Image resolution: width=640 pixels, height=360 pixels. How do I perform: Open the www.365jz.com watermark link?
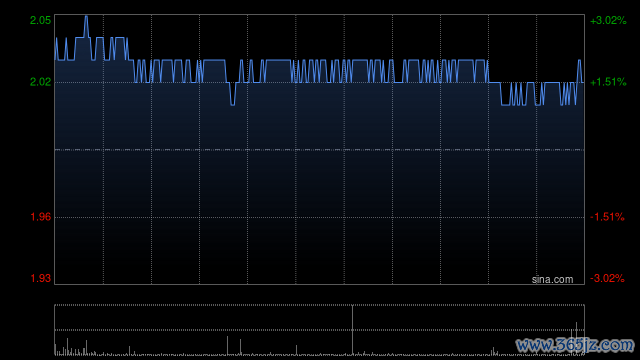pyautogui.click(x=575, y=345)
